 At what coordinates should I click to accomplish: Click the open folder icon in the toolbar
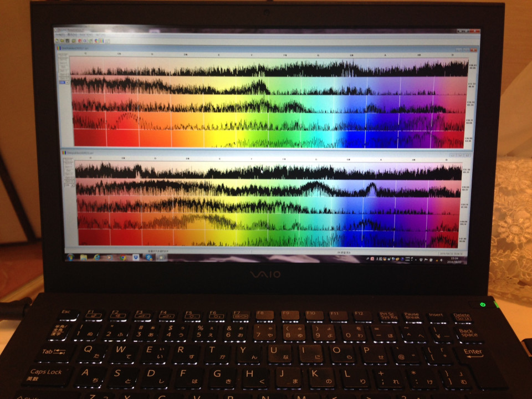click(62, 40)
